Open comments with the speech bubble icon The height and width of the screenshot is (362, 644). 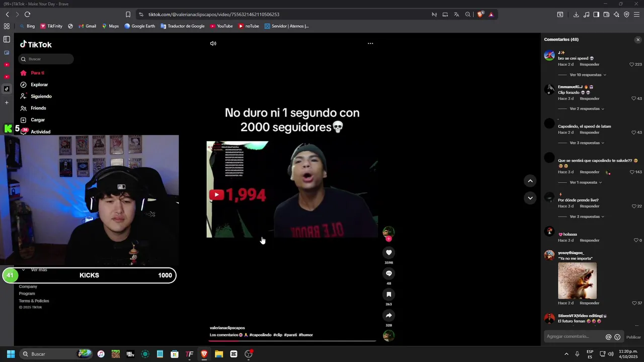[x=388, y=274]
